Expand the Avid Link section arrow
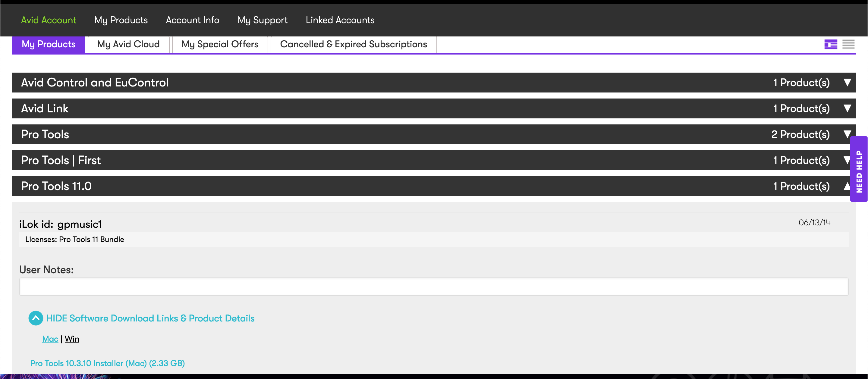The width and height of the screenshot is (868, 379). 847,108
